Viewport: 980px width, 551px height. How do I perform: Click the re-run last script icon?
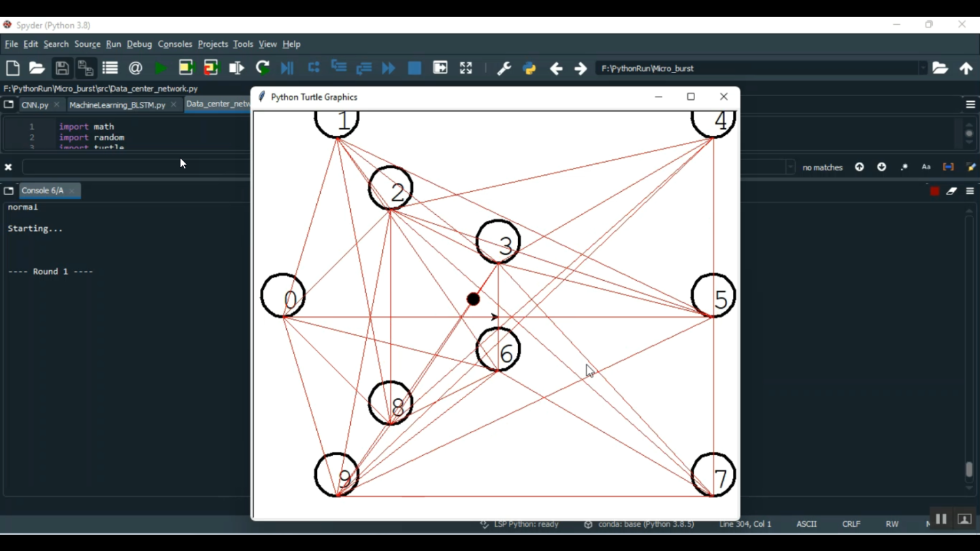(x=263, y=68)
